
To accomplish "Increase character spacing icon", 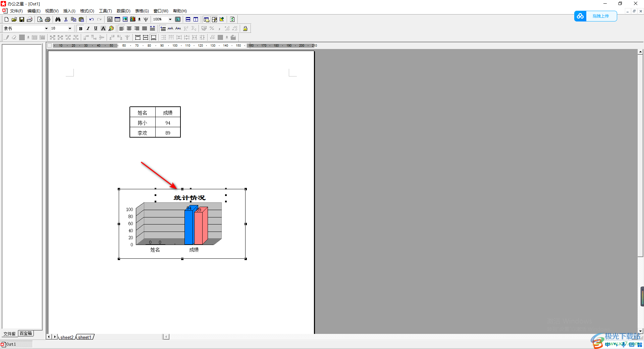I will click(x=171, y=29).
